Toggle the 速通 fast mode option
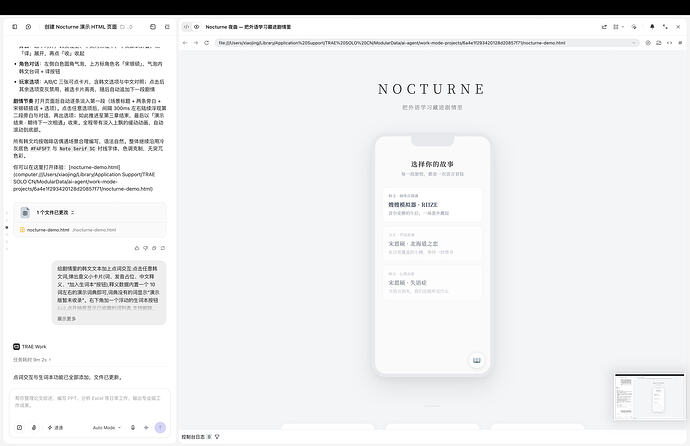690x446 pixels. (x=55, y=428)
